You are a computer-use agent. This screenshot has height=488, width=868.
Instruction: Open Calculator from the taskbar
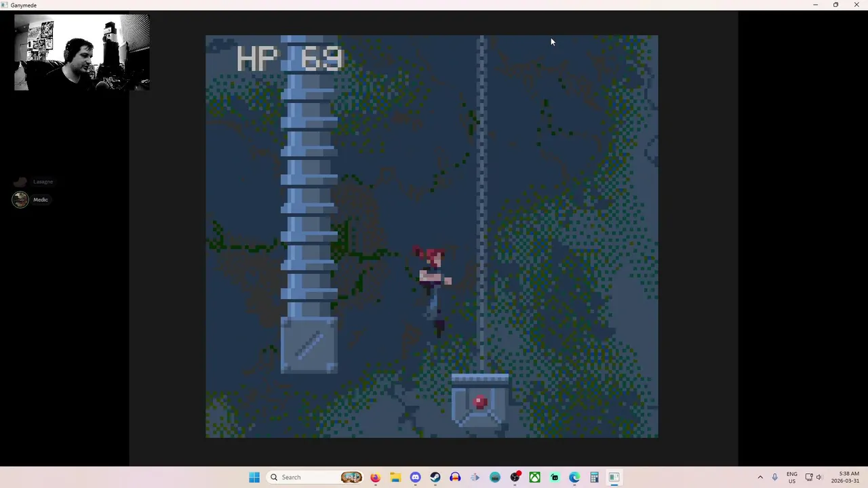point(594,477)
